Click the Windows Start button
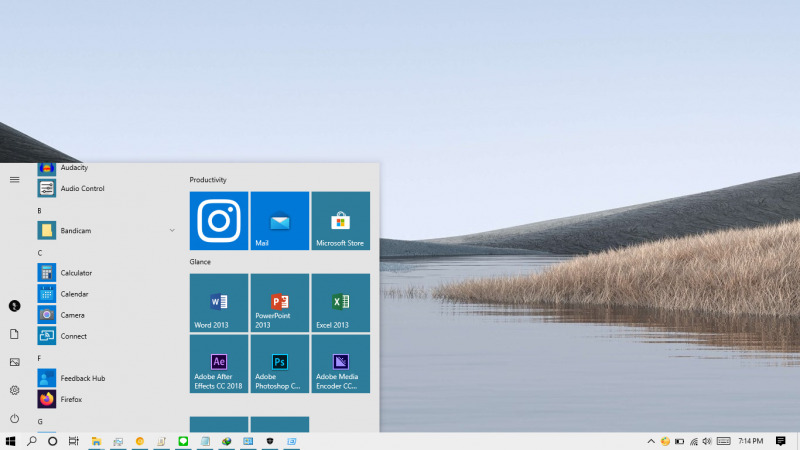 pos(10,441)
